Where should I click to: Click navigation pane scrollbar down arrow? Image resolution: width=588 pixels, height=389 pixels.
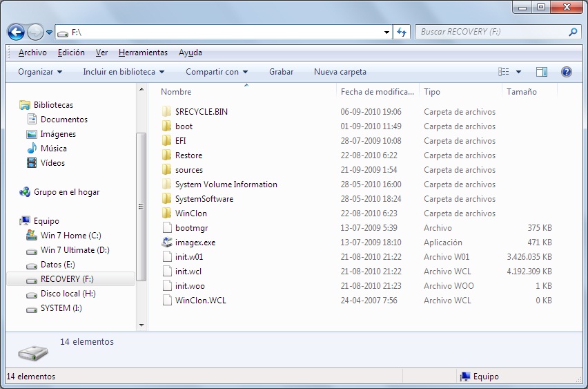tap(141, 325)
